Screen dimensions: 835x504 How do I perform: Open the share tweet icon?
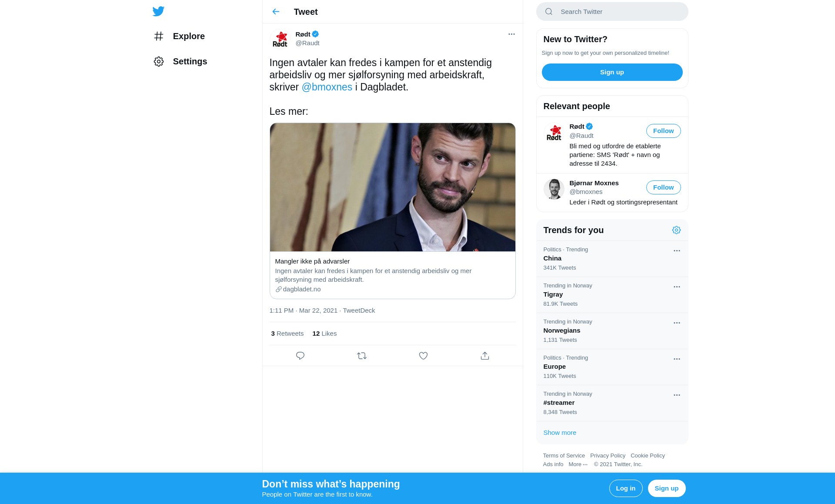point(485,356)
